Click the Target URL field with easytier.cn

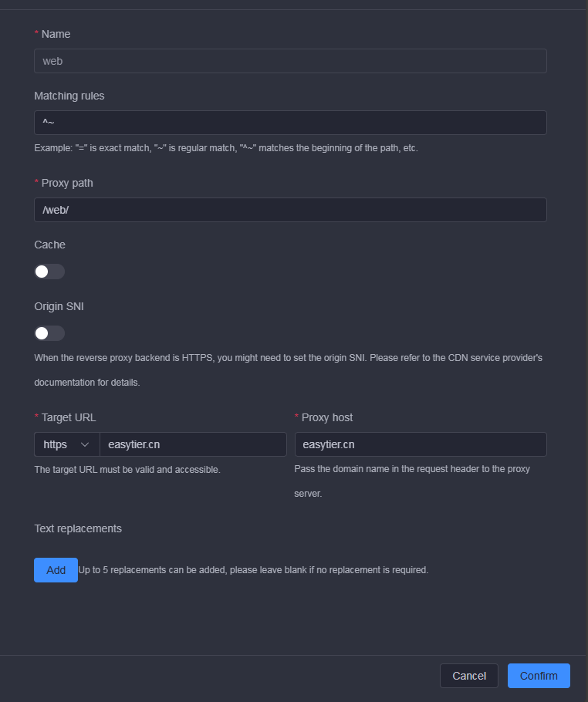[193, 444]
